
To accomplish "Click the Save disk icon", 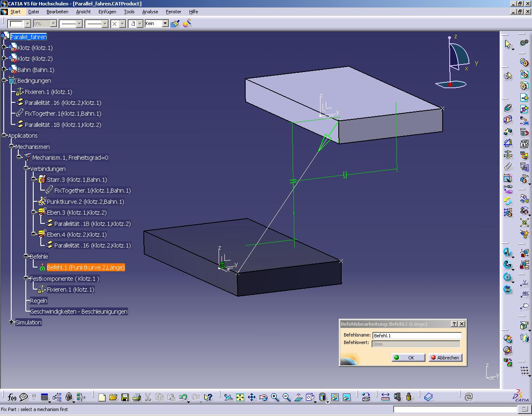I will click(x=125, y=397).
